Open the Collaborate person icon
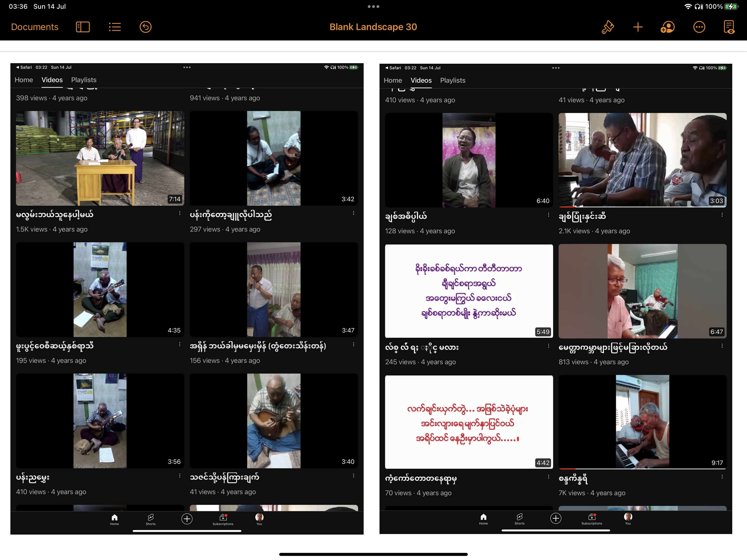Viewport: 747px width, 560px height. tap(667, 27)
